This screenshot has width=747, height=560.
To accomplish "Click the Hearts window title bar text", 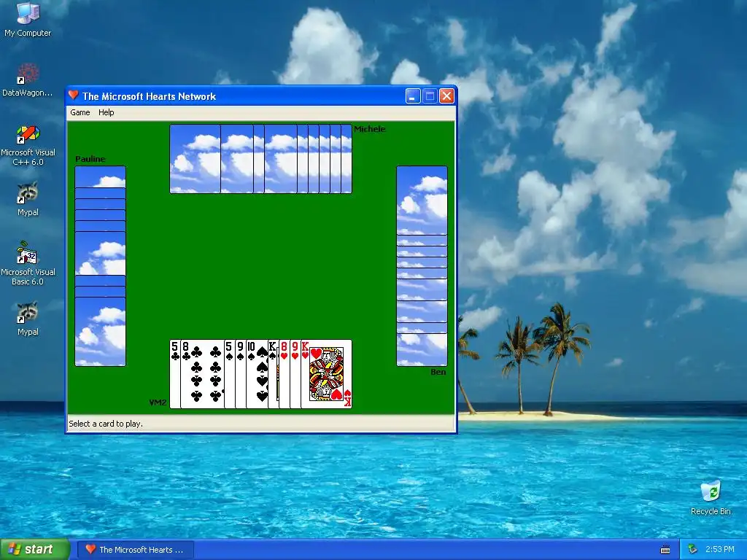I will coord(149,96).
